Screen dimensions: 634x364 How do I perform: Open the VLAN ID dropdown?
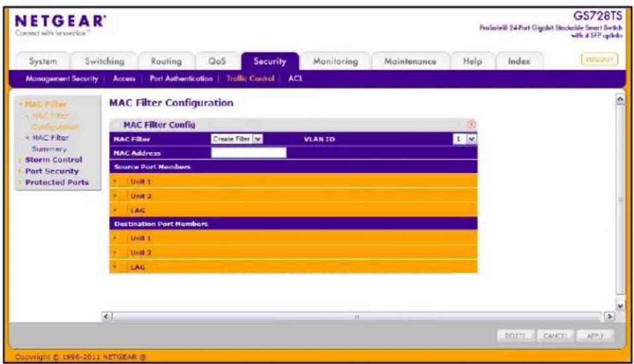tap(465, 139)
